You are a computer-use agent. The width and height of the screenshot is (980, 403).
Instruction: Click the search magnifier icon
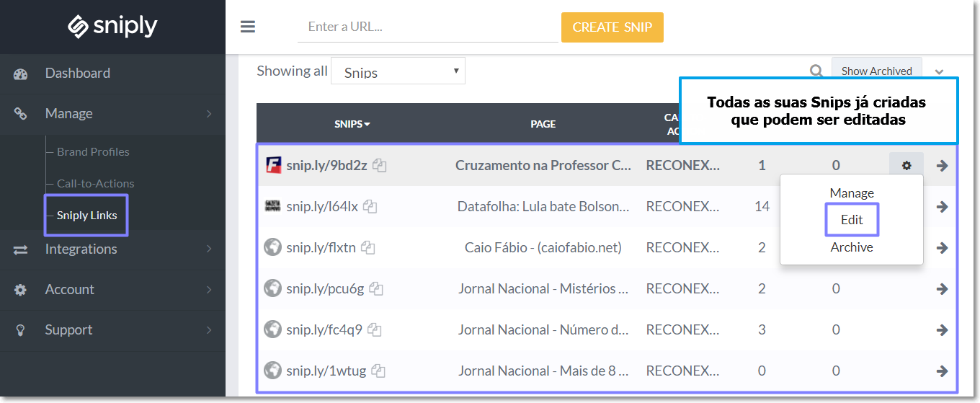pos(816,71)
